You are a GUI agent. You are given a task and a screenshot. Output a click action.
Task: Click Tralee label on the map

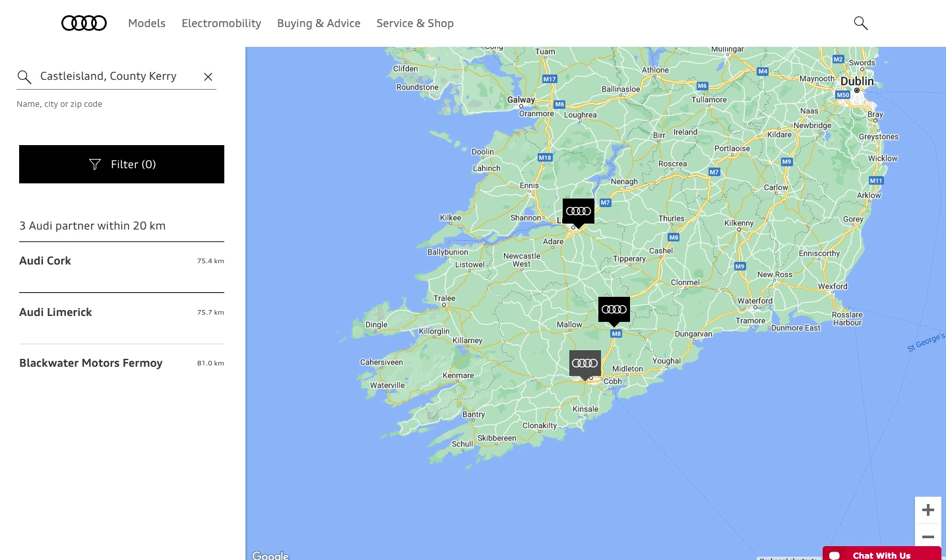point(445,298)
